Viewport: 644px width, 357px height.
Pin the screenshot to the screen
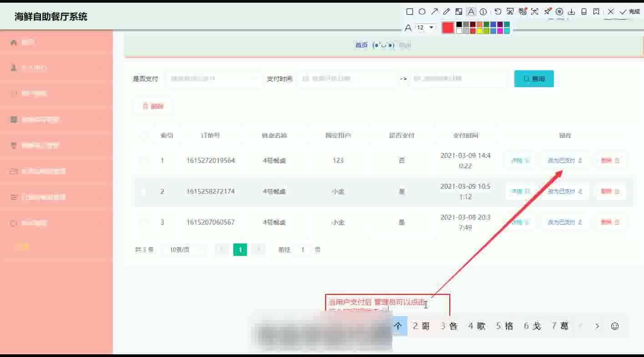548,12
